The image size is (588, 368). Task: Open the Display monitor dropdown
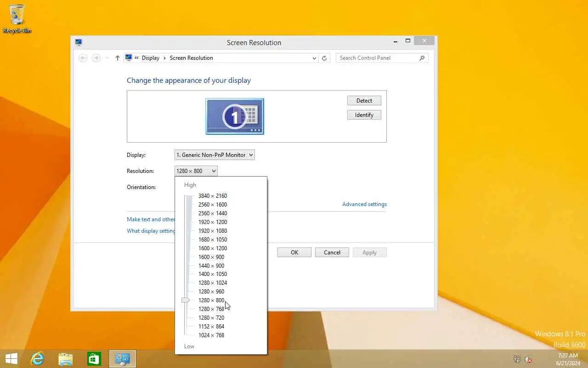pos(215,155)
